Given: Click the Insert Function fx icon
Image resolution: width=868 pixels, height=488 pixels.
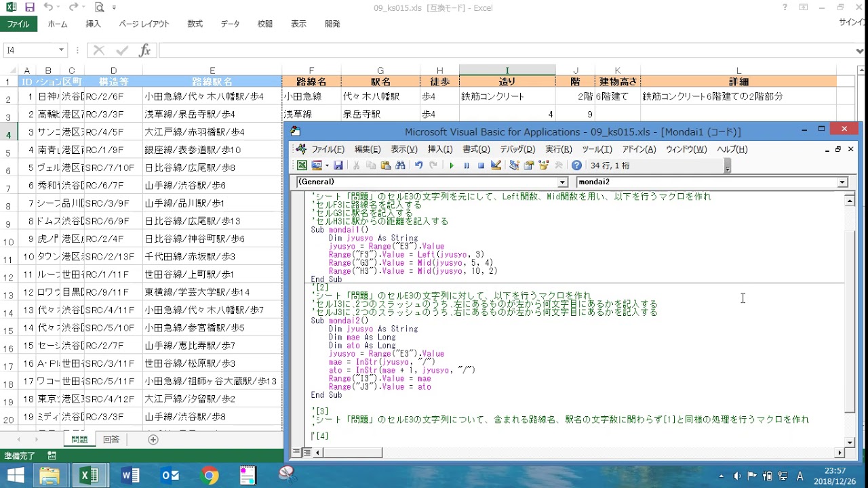Looking at the screenshot, I should [144, 51].
